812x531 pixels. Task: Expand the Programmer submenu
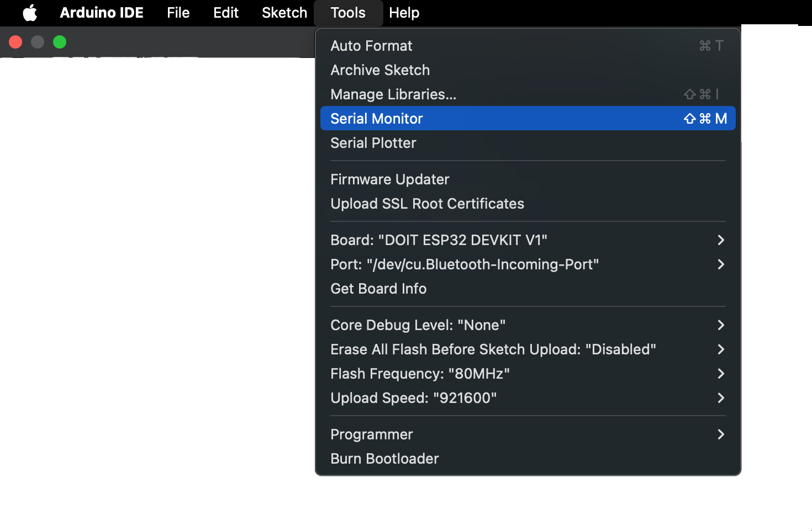(x=528, y=434)
